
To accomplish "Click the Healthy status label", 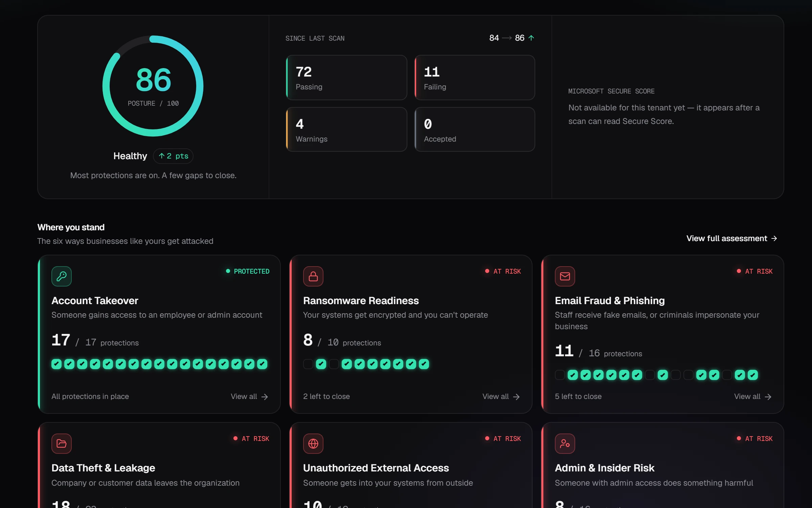I will coord(130,156).
